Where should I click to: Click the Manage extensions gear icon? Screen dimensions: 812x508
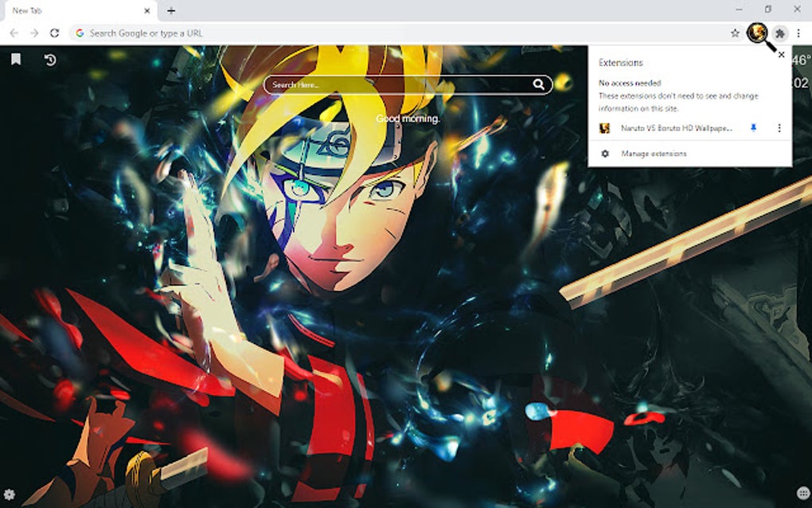point(605,154)
